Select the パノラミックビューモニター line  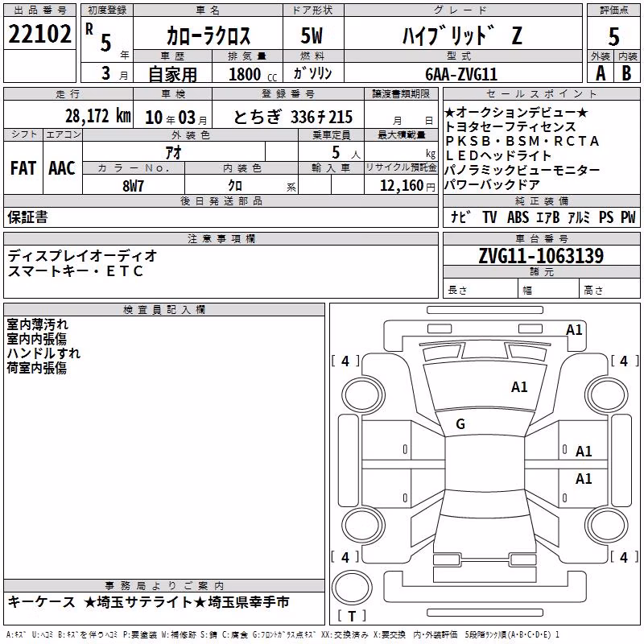click(522, 170)
